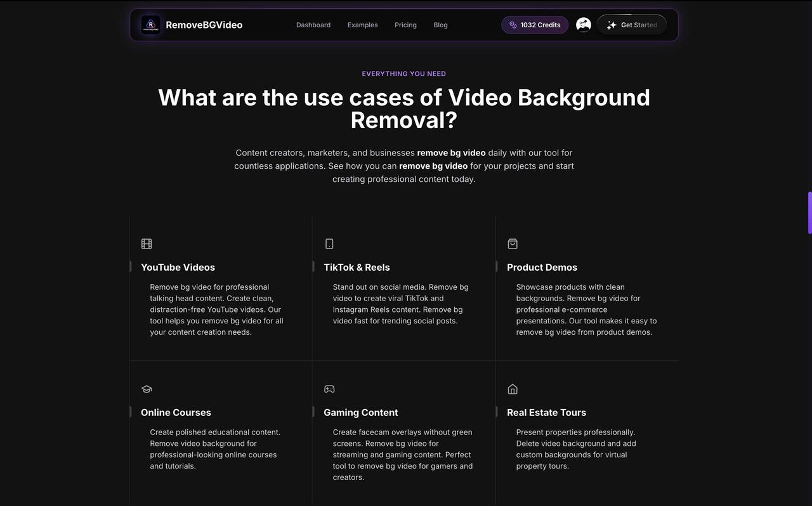Click the shopping bag icon above Product Demos
Screen dimensions: 812x506
click(x=513, y=243)
